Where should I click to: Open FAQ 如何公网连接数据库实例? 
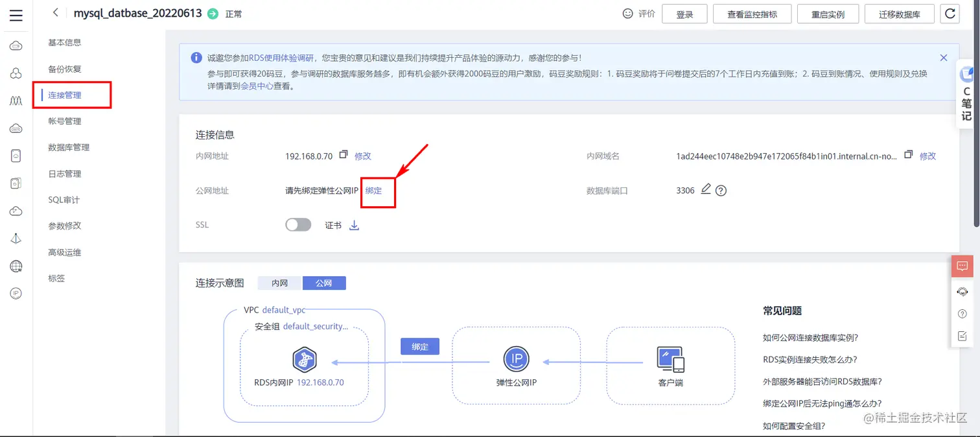click(x=811, y=337)
